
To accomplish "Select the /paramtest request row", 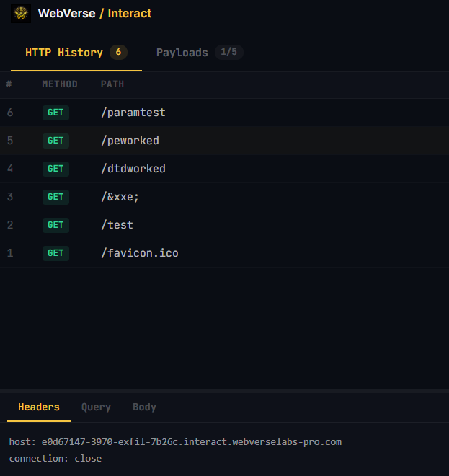I will point(225,113).
